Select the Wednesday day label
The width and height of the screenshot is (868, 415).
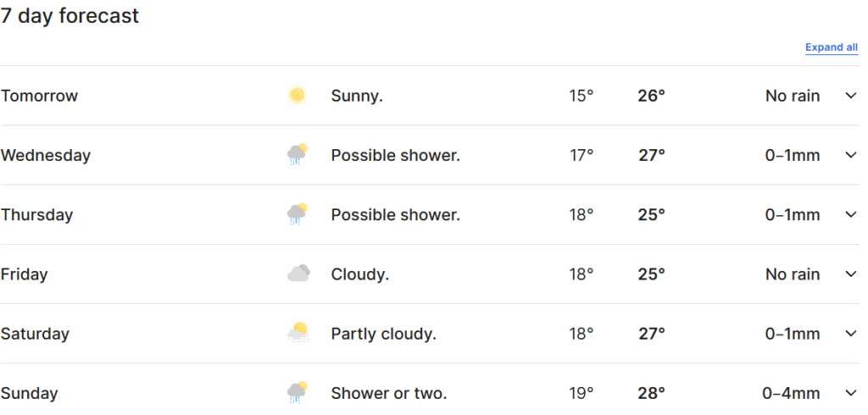pos(46,156)
